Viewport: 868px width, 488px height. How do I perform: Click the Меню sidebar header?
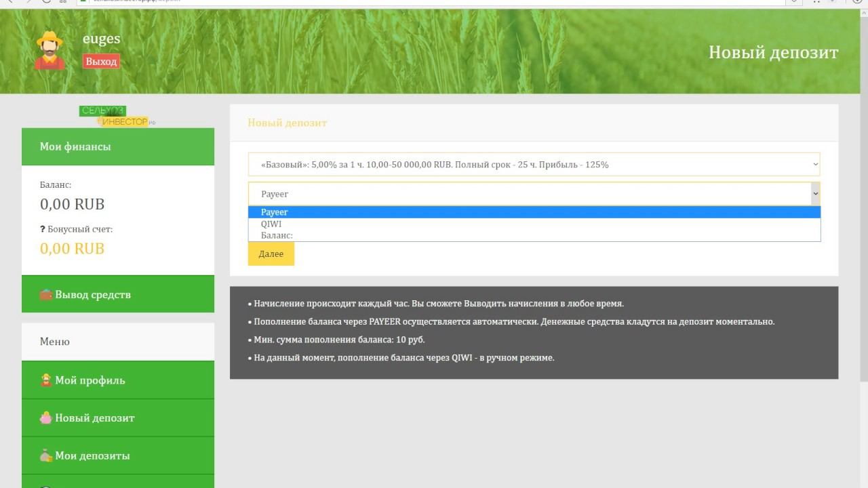118,342
